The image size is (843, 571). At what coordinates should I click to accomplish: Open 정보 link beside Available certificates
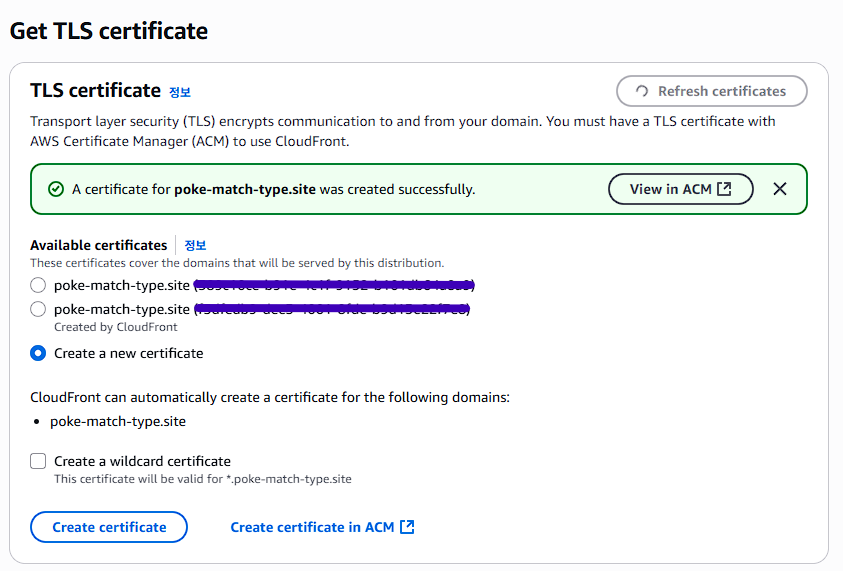tap(195, 245)
